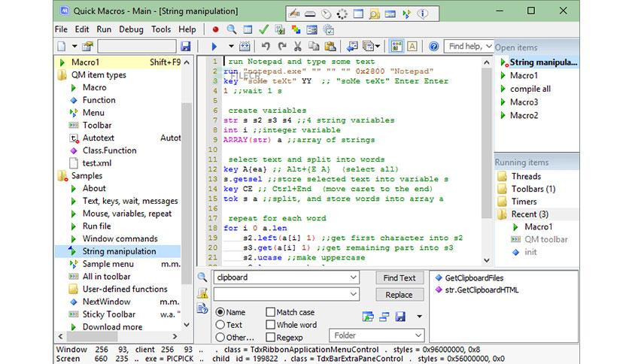Select GetClipboardFiles search result
Screen dimensions: 629x364
474,278
